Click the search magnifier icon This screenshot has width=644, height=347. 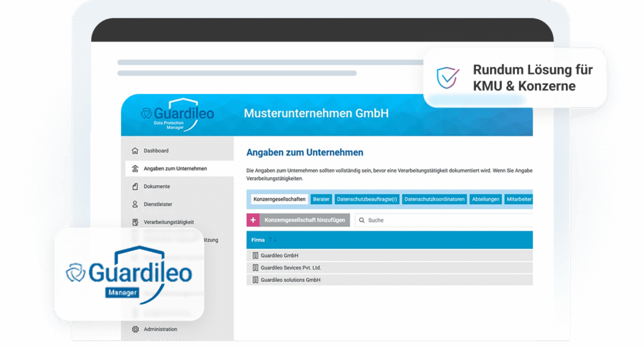click(x=362, y=220)
